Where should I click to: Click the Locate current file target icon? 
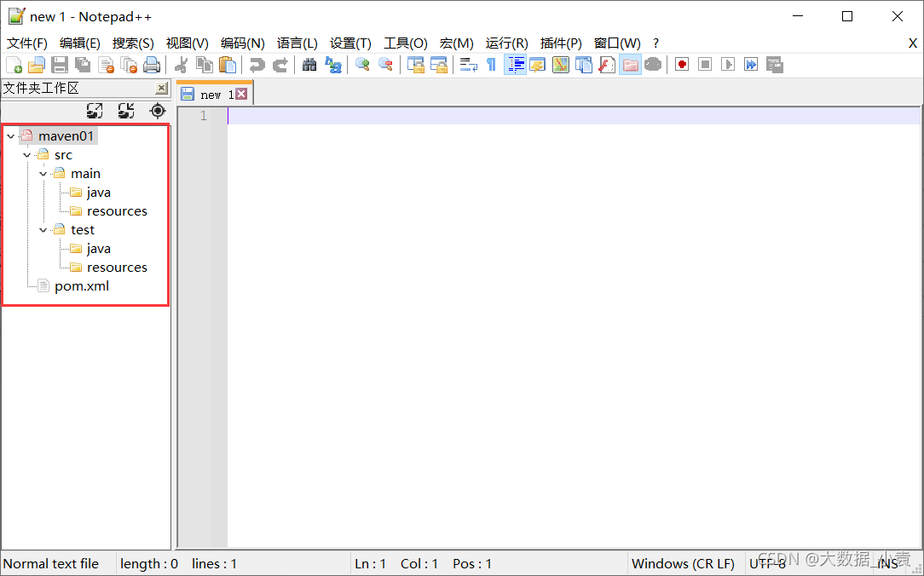click(x=158, y=111)
